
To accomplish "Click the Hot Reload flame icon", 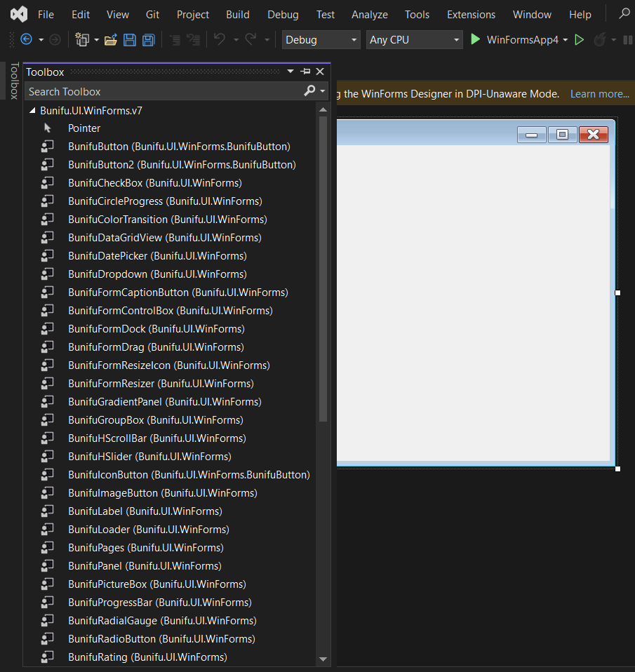I will (600, 40).
